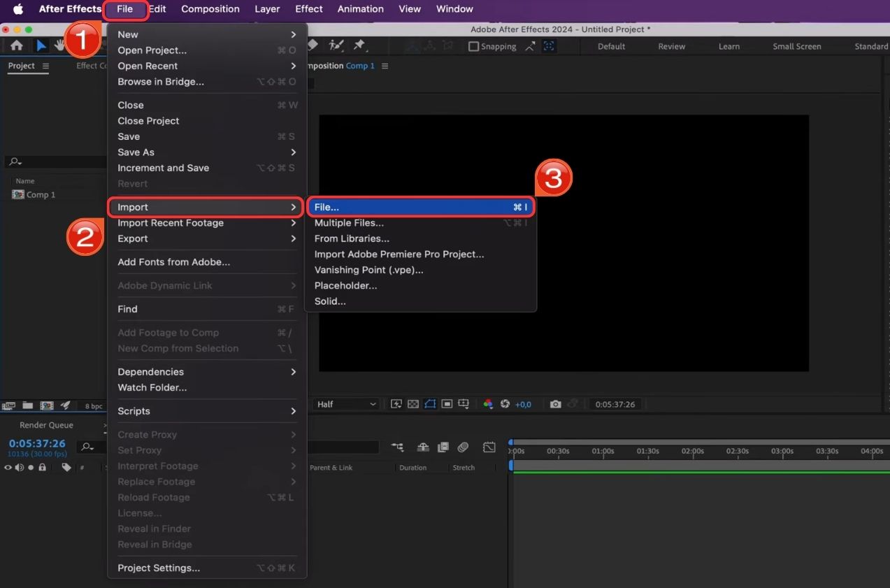Open the Composition Mini-Flowchart icon in timeline
The height and width of the screenshot is (588, 890).
click(397, 447)
